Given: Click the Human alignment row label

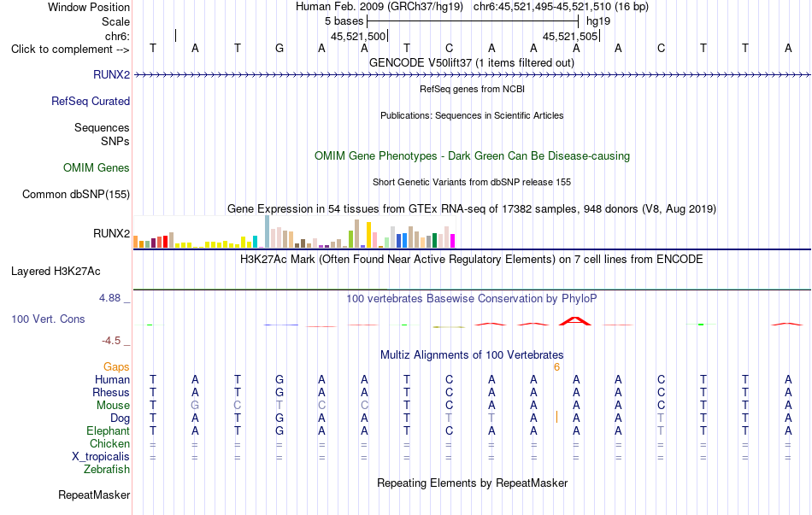Looking at the screenshot, I should (x=112, y=379).
